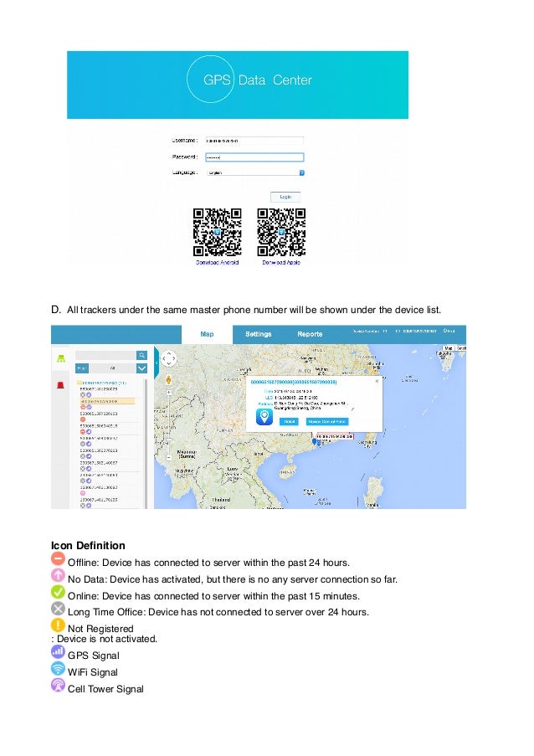Click the GPS Data Center logo circle
Screen dimensions: 534x756
pyautogui.click(x=210, y=79)
